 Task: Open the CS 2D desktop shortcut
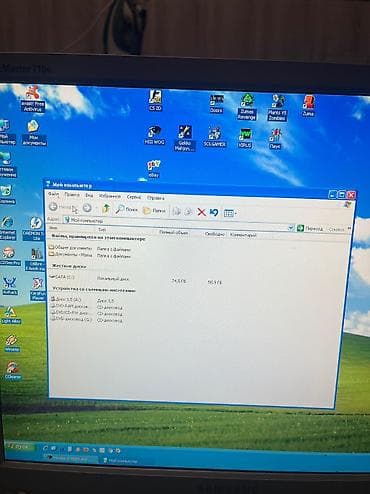(x=155, y=100)
